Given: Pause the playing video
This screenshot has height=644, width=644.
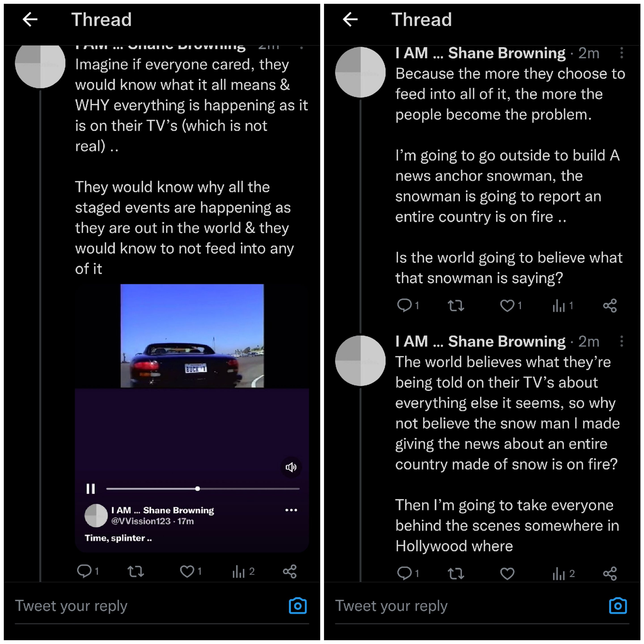Looking at the screenshot, I should tap(91, 489).
